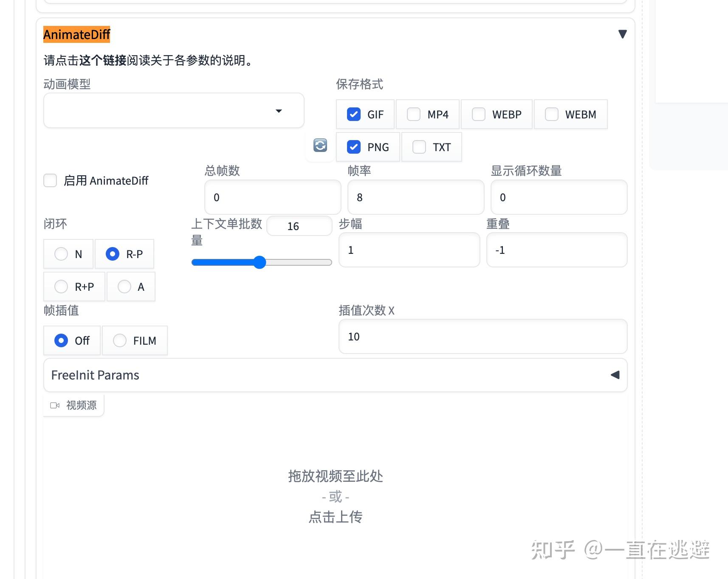Select closed loop option R-P
This screenshot has width=728, height=579.
click(113, 254)
